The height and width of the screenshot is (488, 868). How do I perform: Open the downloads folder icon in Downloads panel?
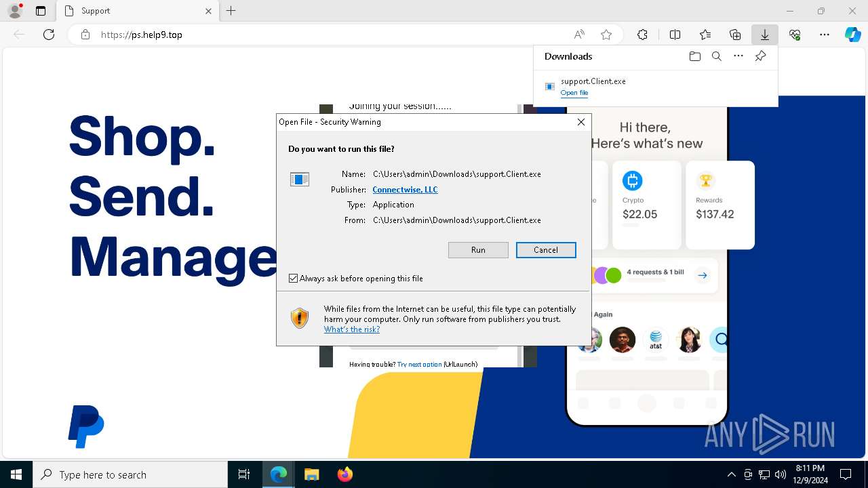[x=694, y=56]
